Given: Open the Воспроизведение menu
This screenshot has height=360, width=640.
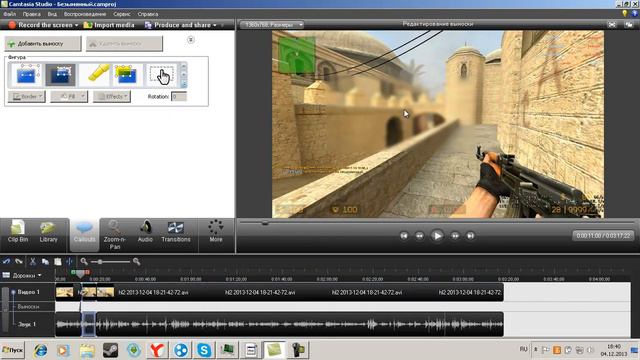Looking at the screenshot, I should pyautogui.click(x=85, y=14).
